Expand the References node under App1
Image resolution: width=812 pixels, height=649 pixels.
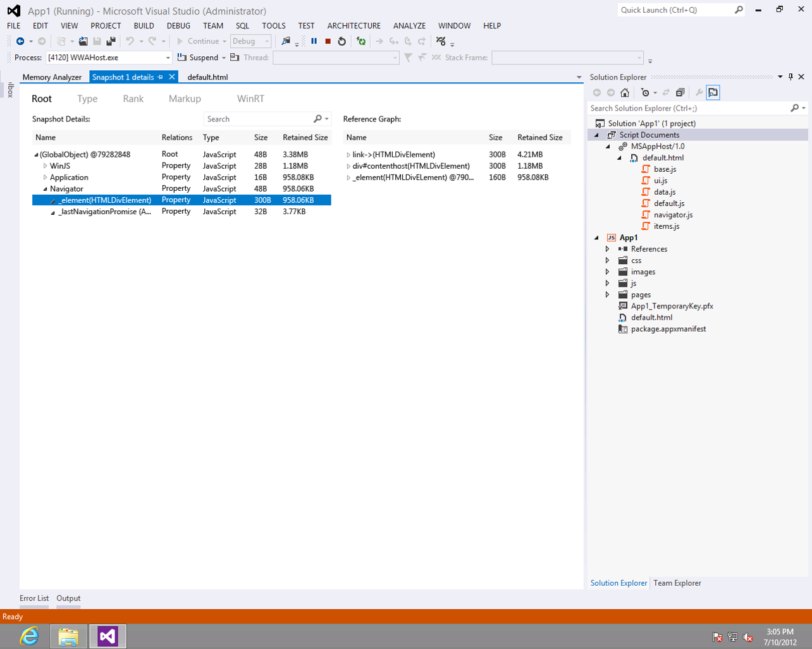click(608, 249)
